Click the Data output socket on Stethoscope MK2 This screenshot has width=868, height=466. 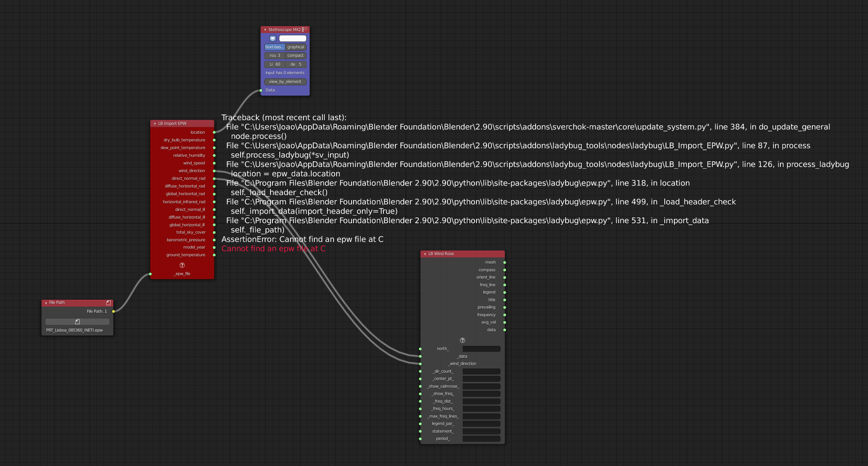point(261,90)
